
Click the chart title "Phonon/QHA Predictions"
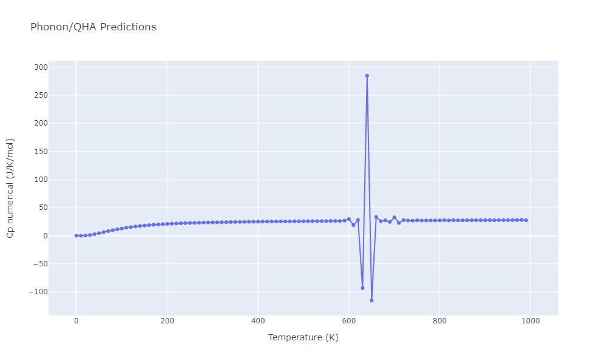coord(93,27)
